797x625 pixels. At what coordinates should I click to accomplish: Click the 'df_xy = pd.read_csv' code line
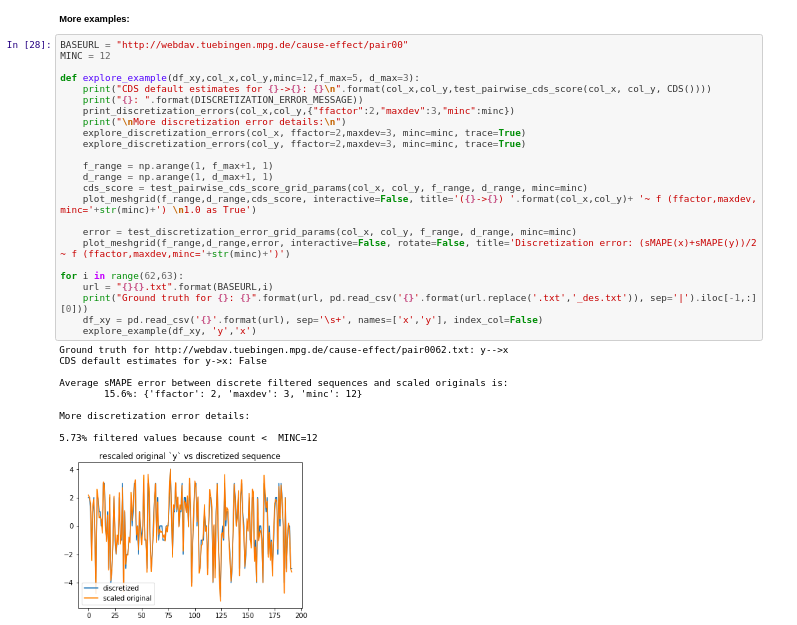(x=313, y=320)
